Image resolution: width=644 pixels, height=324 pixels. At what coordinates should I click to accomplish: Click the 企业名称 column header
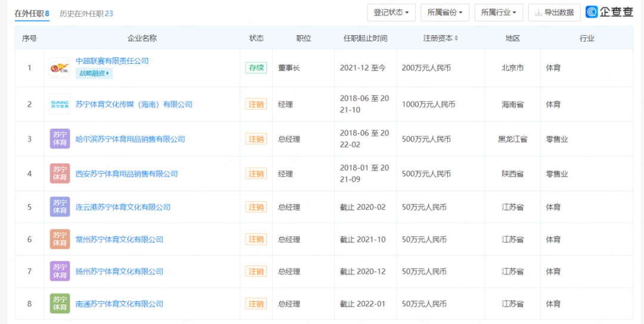[x=142, y=38]
